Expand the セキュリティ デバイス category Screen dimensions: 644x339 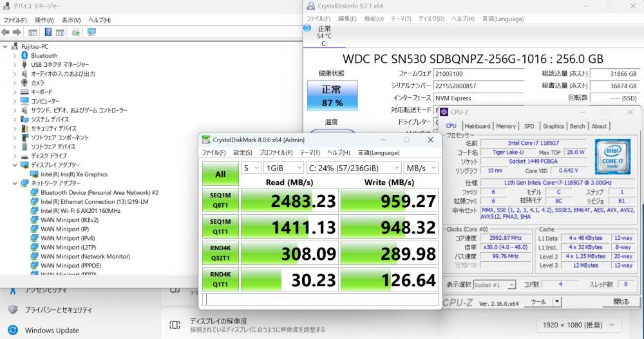pyautogui.click(x=15, y=129)
